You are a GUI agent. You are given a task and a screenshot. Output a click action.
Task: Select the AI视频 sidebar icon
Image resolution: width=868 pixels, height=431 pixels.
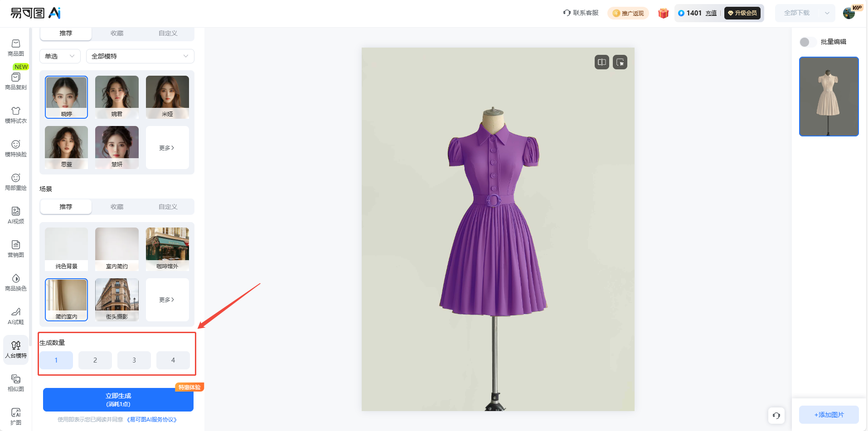tap(16, 215)
